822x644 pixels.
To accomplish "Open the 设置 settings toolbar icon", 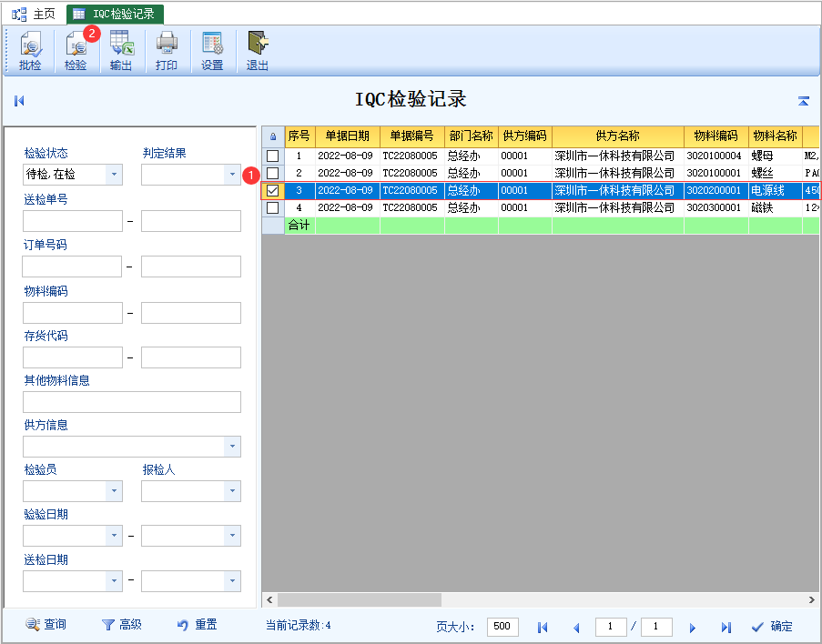I will (212, 51).
